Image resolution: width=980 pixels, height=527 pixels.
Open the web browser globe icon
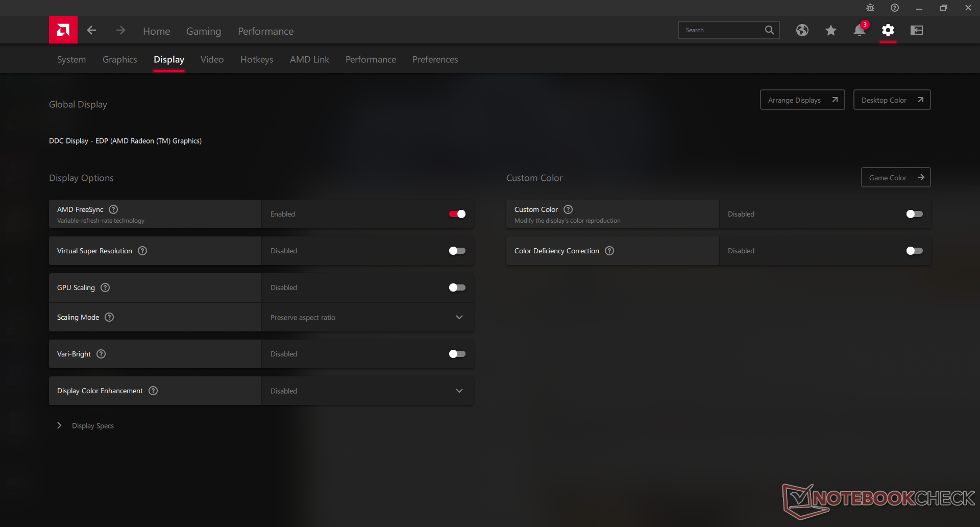coord(802,30)
